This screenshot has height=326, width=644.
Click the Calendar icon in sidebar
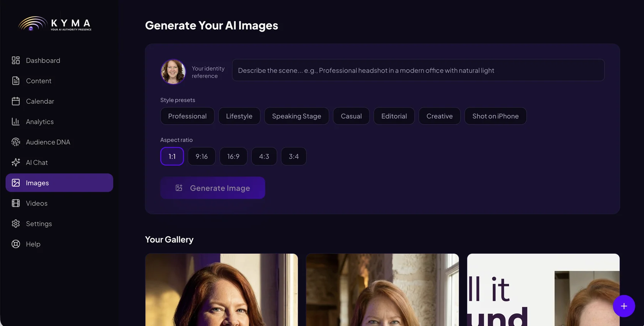point(16,101)
